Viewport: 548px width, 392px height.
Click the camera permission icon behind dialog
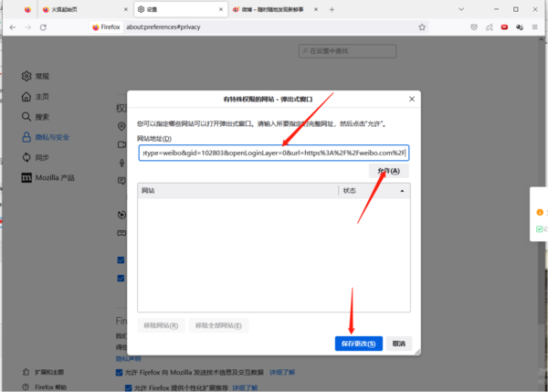pyautogui.click(x=121, y=144)
